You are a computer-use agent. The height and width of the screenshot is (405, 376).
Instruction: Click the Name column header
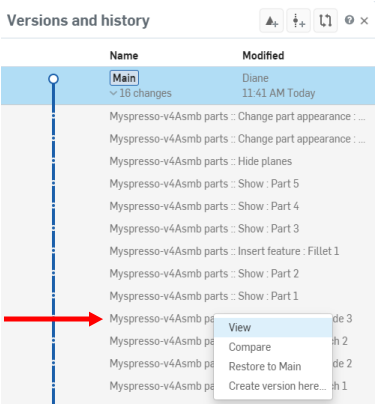point(124,56)
